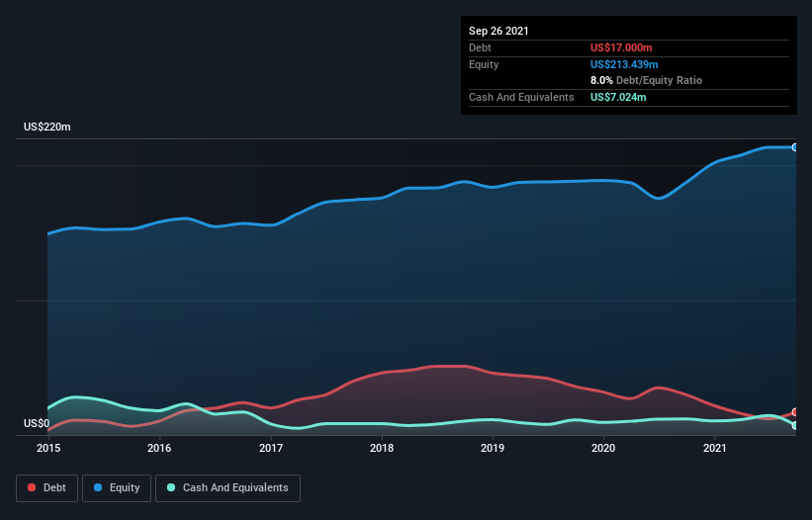Click the 2018 x-axis label
812x520 pixels.
point(382,448)
